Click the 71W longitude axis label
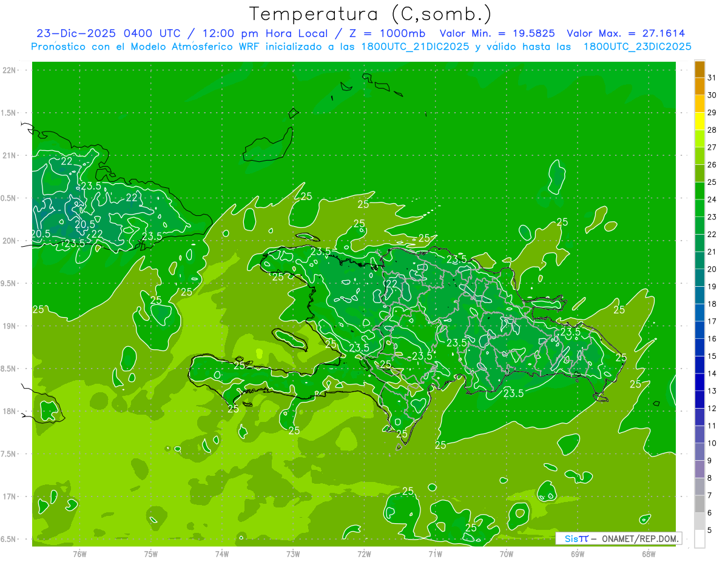 (435, 554)
